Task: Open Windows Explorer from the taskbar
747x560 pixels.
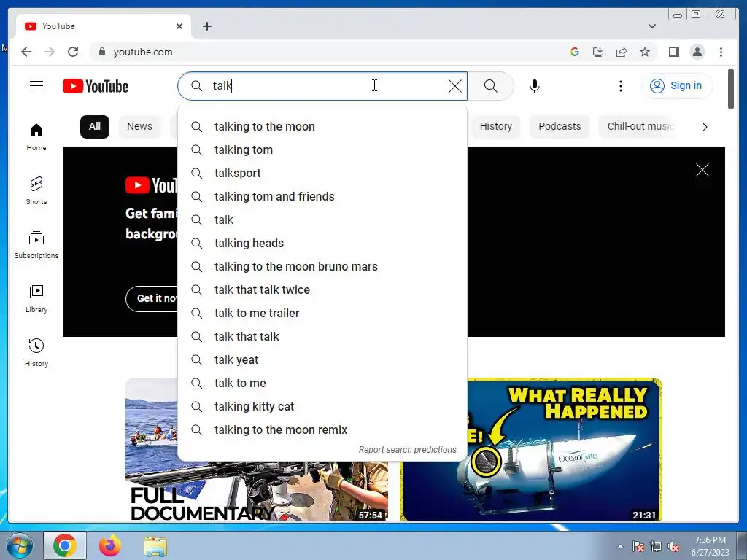Action: (155, 545)
